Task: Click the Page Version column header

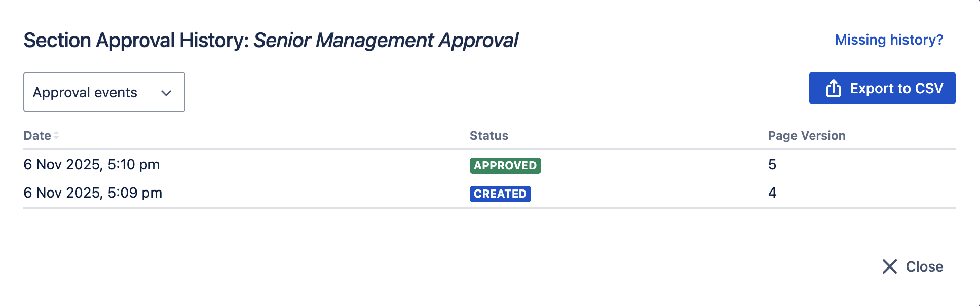Action: click(806, 135)
